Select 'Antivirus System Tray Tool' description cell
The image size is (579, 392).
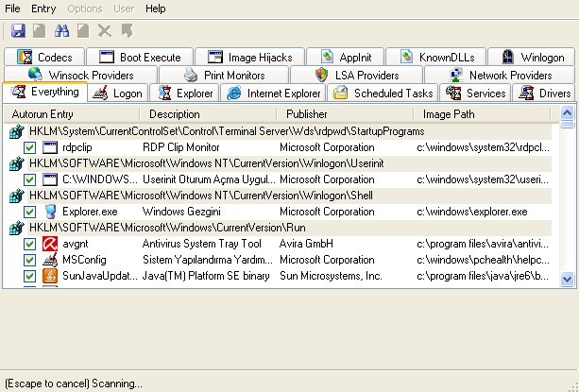[201, 244]
